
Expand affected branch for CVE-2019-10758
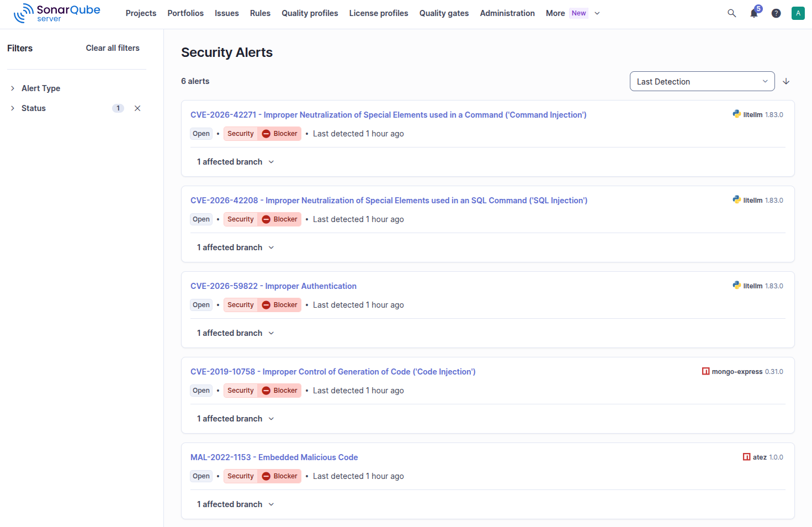click(x=236, y=419)
